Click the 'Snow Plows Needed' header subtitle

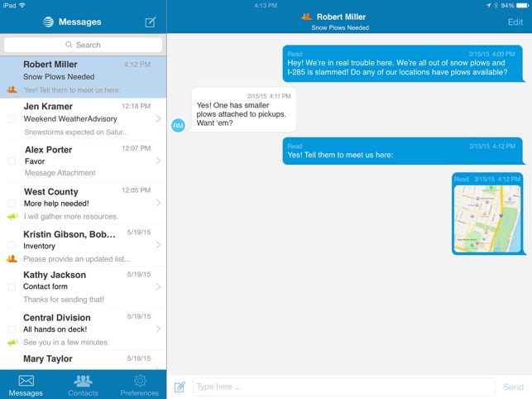click(340, 28)
